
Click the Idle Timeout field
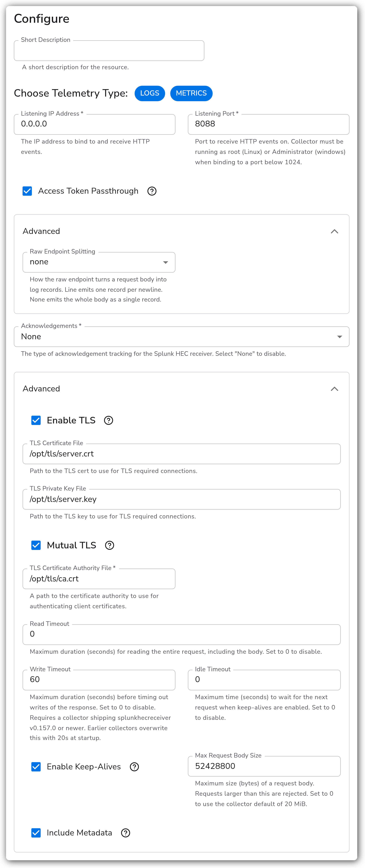(264, 680)
